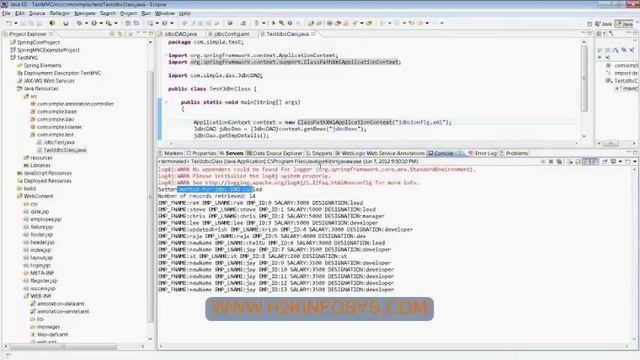Image resolution: width=640 pixels, height=360 pixels.
Task: Select Deployment Descriptor: TestMVC node
Action: pos(62,73)
